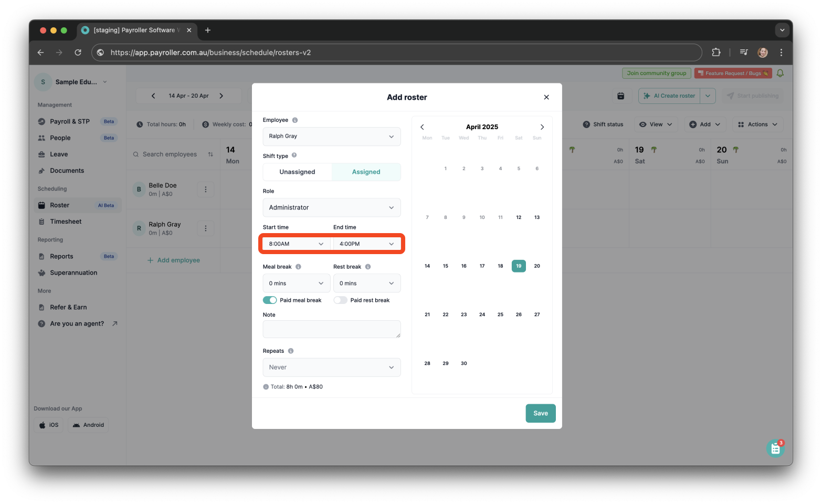Image resolution: width=822 pixels, height=504 pixels.
Task: Click the Add employee link
Action: (174, 260)
